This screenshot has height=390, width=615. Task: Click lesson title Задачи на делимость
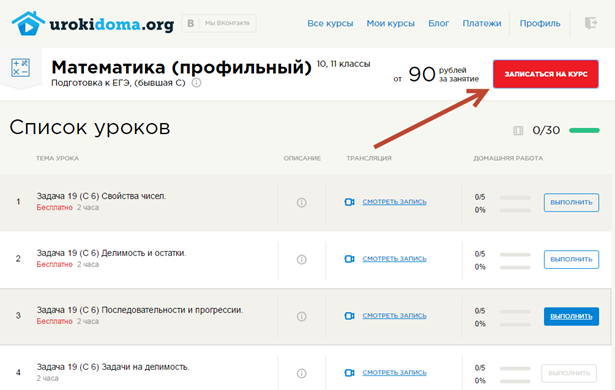(113, 367)
